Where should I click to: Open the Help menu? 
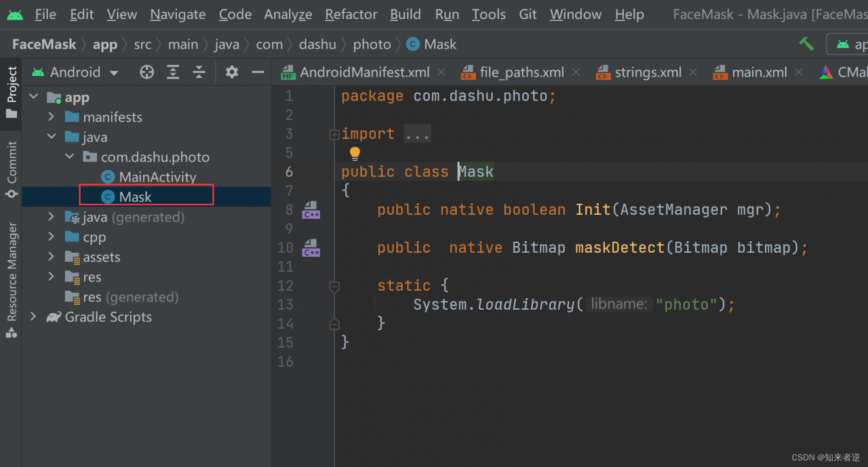tap(629, 14)
